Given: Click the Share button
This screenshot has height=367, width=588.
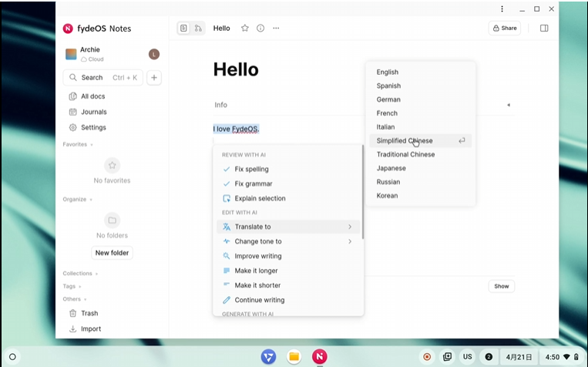Looking at the screenshot, I should pyautogui.click(x=504, y=29).
